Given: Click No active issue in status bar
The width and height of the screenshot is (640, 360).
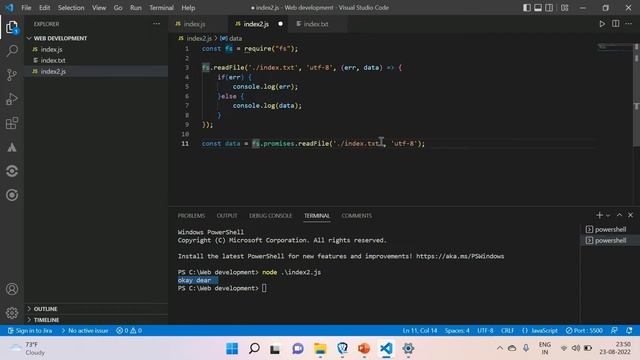Looking at the screenshot, I should point(85,331).
